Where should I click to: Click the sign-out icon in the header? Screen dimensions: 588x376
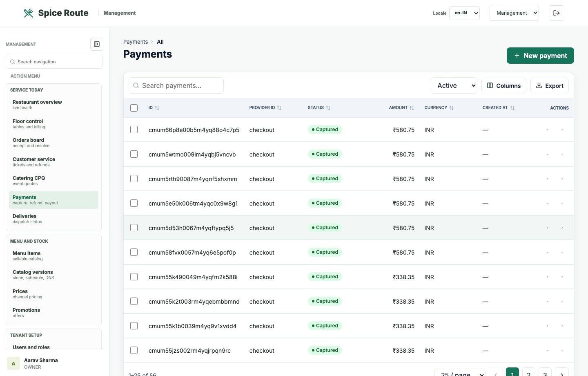[557, 13]
